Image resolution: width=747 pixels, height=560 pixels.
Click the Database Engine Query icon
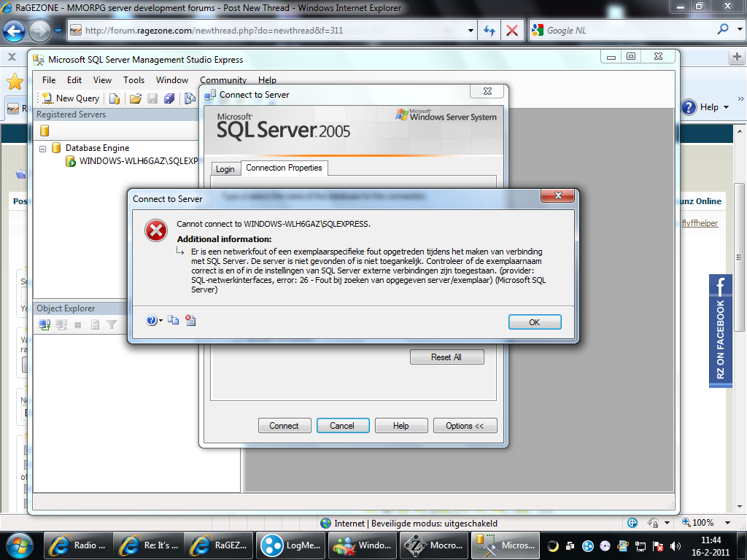[x=115, y=98]
